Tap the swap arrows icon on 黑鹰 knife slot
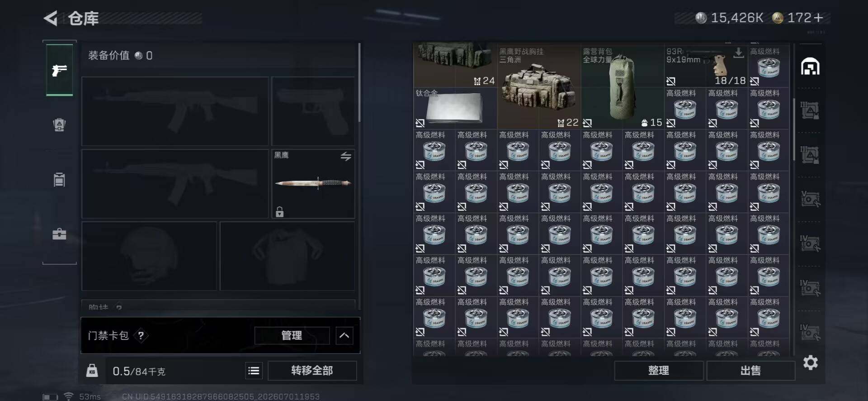This screenshot has width=868, height=401. [x=346, y=157]
